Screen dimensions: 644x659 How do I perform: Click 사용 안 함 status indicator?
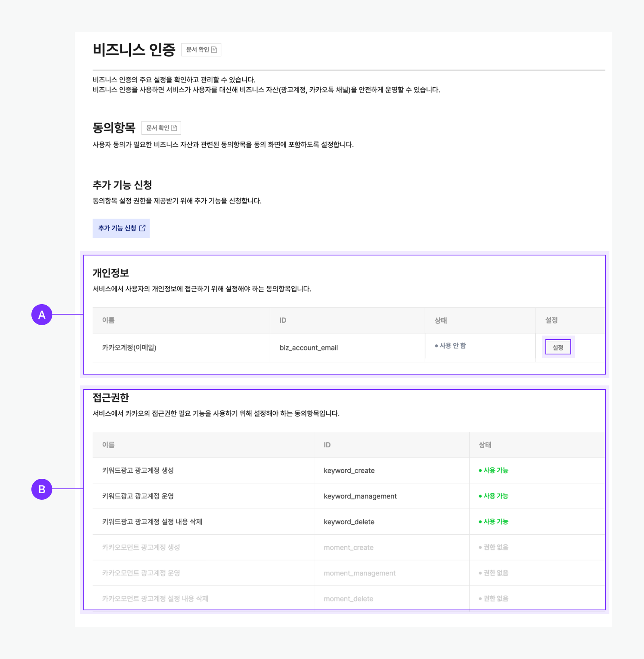pyautogui.click(x=450, y=346)
